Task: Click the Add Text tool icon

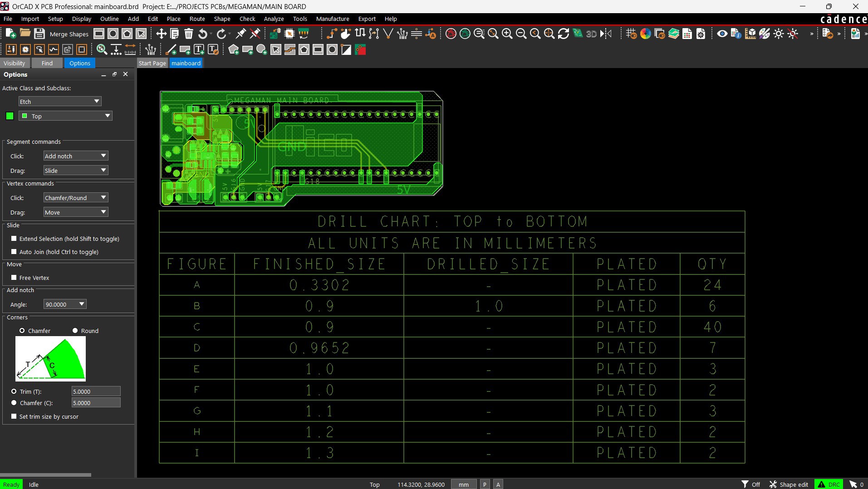Action: click(x=199, y=50)
